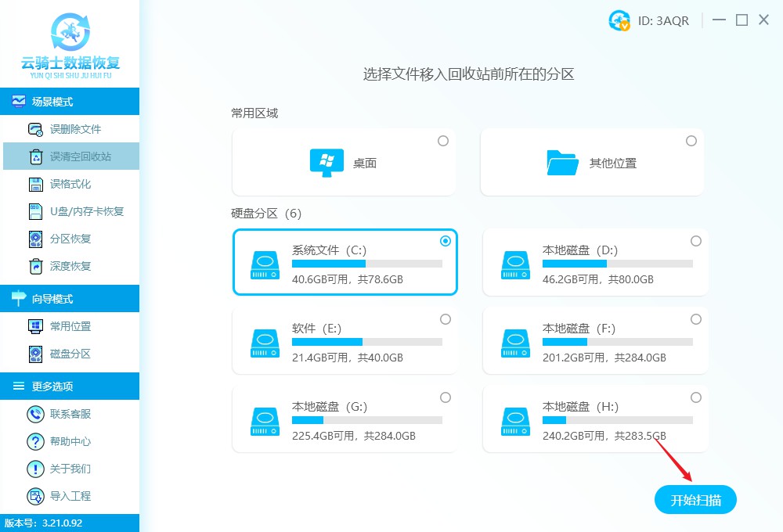Viewport: 783px width, 532px height.
Task: Pick the 本地磁盘 (H:) partition
Action: coord(595,419)
